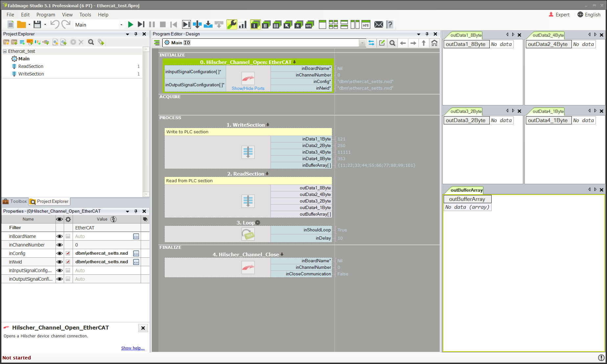Click the Step Into toolbar icon
The image size is (607, 364).
(208, 25)
